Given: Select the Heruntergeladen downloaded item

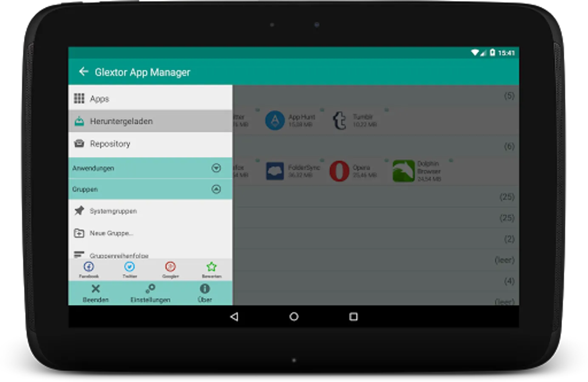Looking at the screenshot, I should pos(150,121).
